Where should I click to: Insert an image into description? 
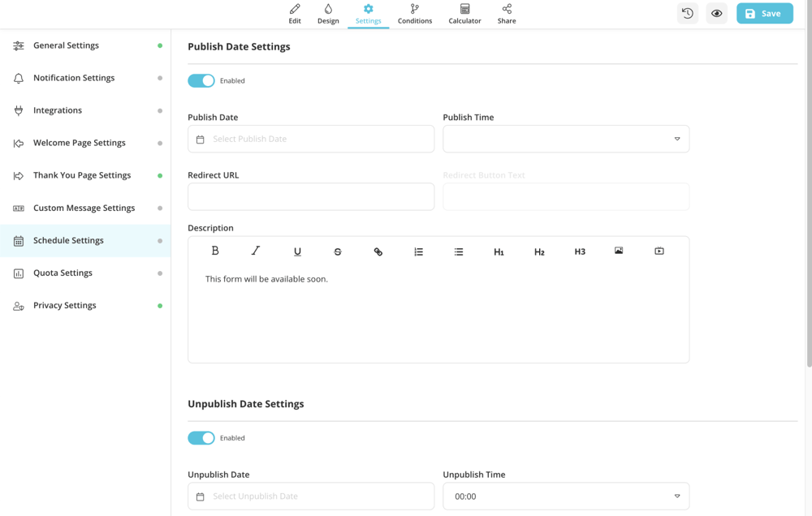pos(619,252)
